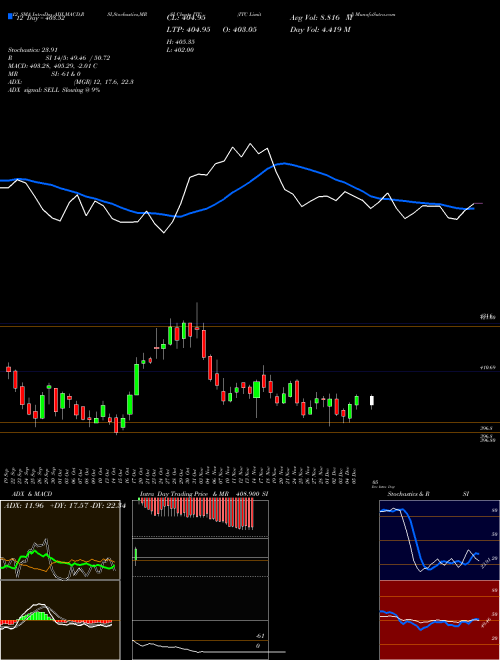
Task: Click the 396.5 support level label
Action: pyautogui.click(x=487, y=428)
